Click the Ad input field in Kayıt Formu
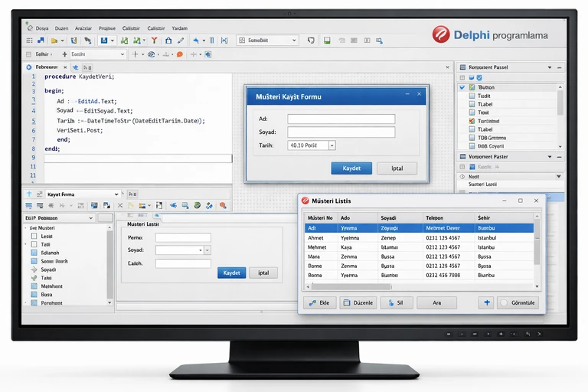Image resolution: width=588 pixels, height=392 pixels. (x=341, y=119)
